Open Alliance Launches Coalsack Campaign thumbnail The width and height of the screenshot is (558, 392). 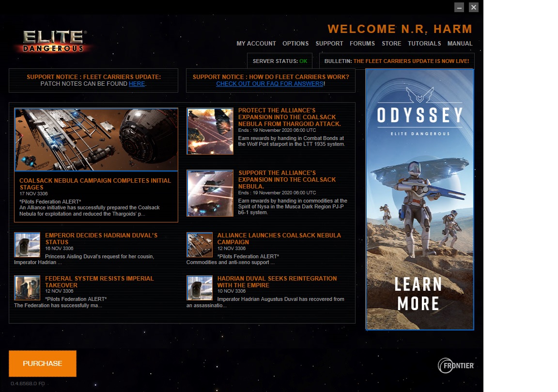pyautogui.click(x=200, y=245)
